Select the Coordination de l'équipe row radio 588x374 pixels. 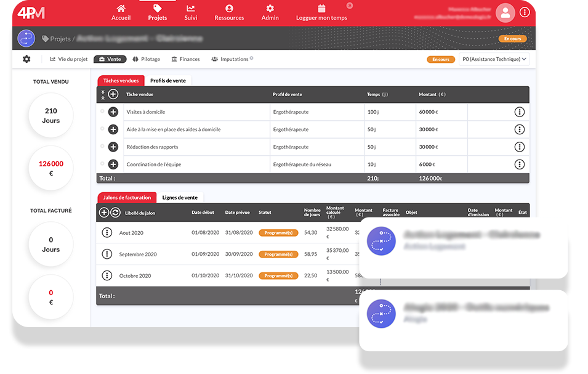(102, 164)
